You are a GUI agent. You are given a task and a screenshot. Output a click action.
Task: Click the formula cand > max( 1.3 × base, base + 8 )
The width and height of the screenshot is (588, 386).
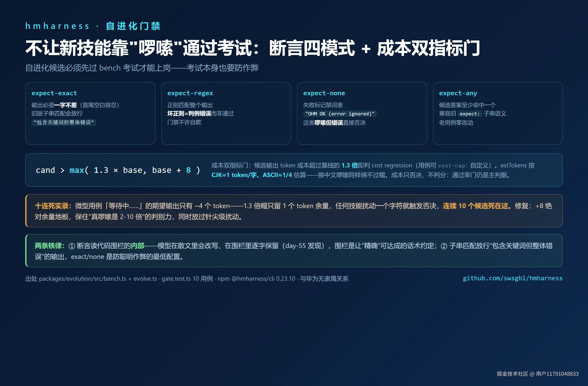point(118,170)
